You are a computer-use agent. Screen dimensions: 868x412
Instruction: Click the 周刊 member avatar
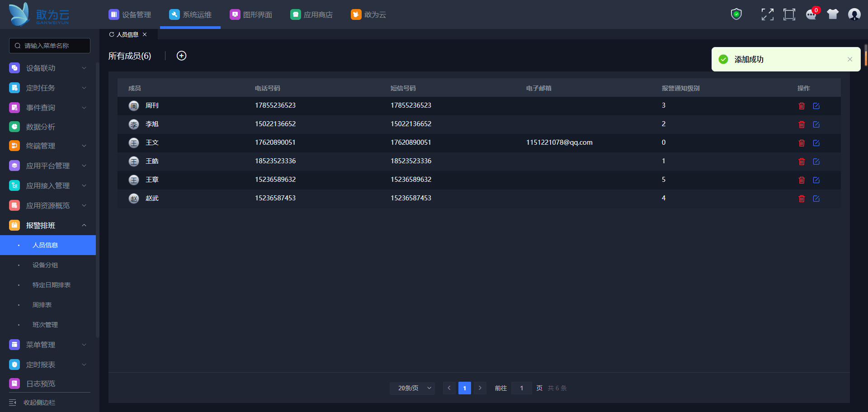(134, 106)
